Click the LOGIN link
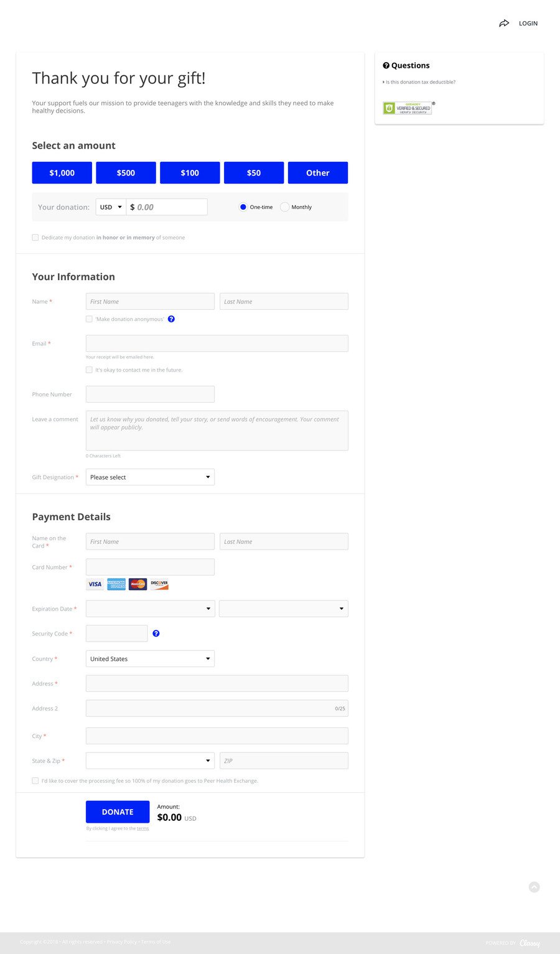The image size is (560, 954). click(528, 24)
